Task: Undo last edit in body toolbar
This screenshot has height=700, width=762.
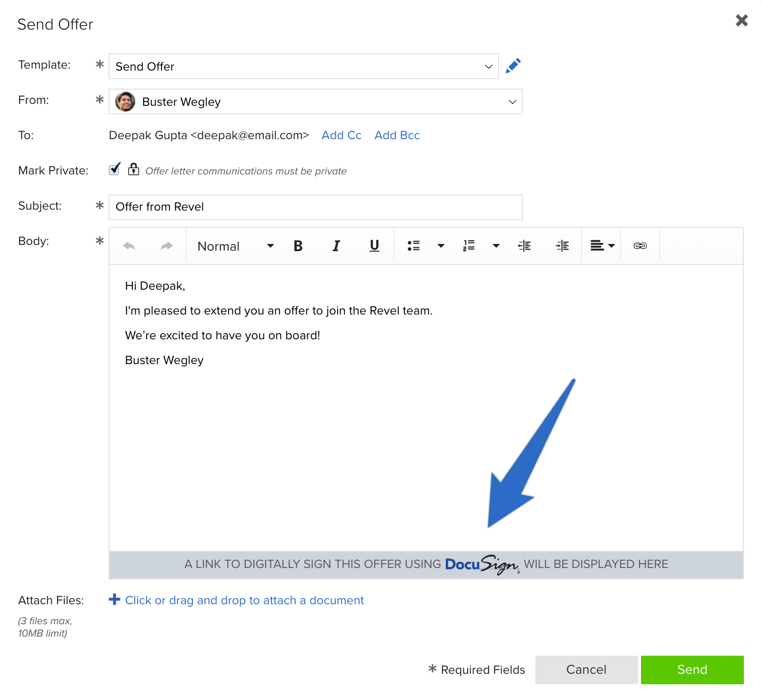Action: click(x=129, y=246)
